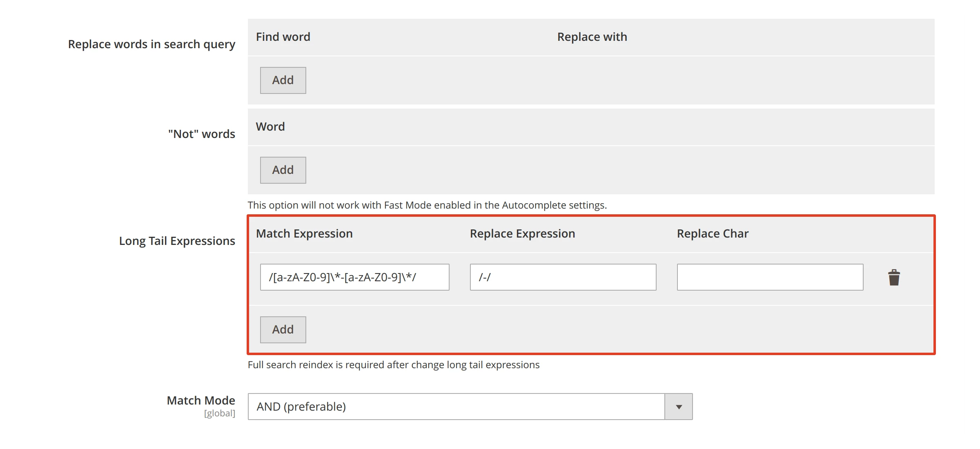The height and width of the screenshot is (449, 980).
Task: Click the Match Expression column header
Action: (x=304, y=233)
